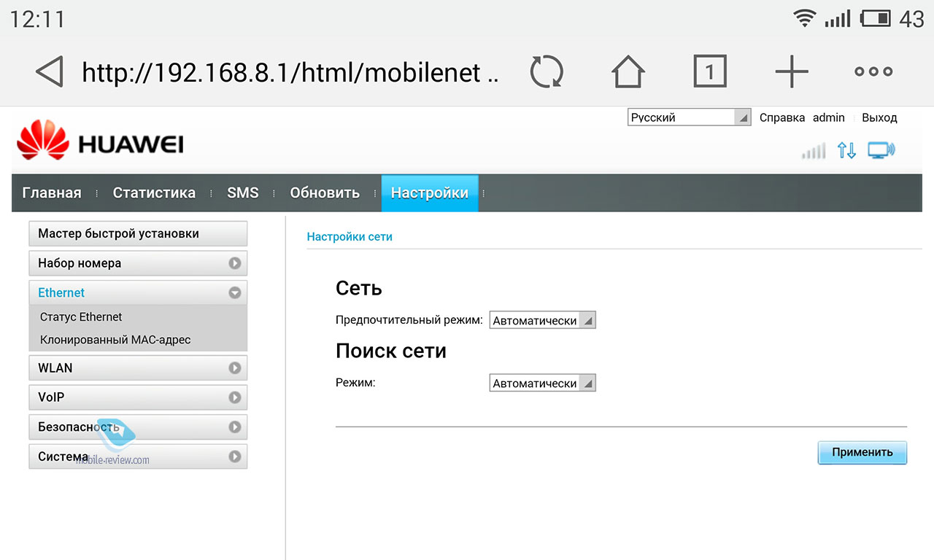The width and height of the screenshot is (934, 560).
Task: Click the Huawei logo
Action: 100,141
